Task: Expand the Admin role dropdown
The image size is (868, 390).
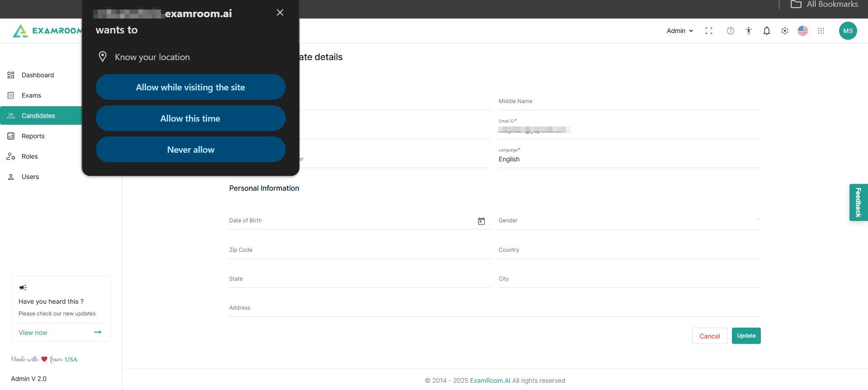Action: pyautogui.click(x=680, y=31)
